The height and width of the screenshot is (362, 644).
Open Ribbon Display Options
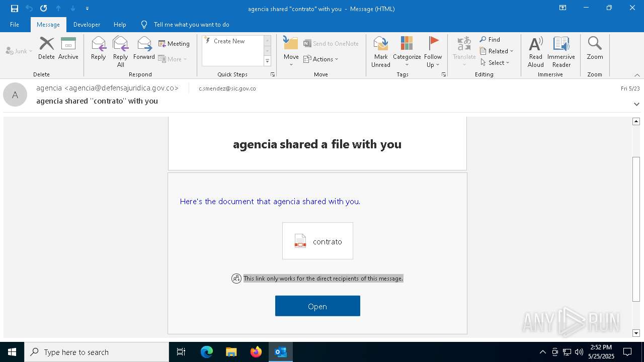tap(562, 8)
